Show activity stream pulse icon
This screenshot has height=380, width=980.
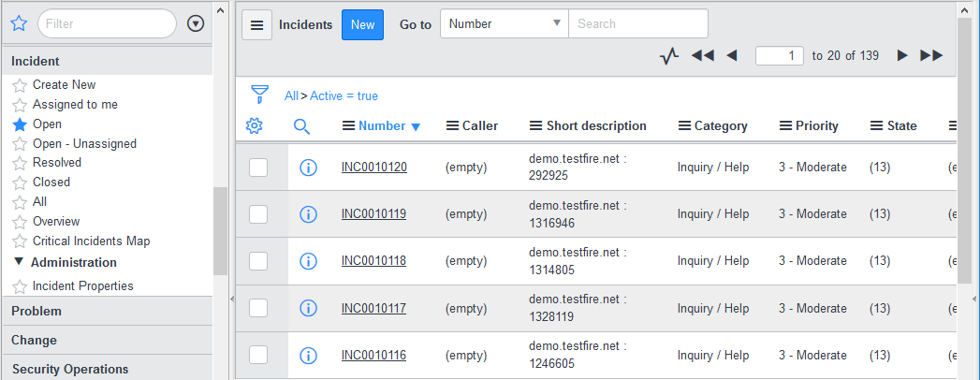(x=668, y=56)
